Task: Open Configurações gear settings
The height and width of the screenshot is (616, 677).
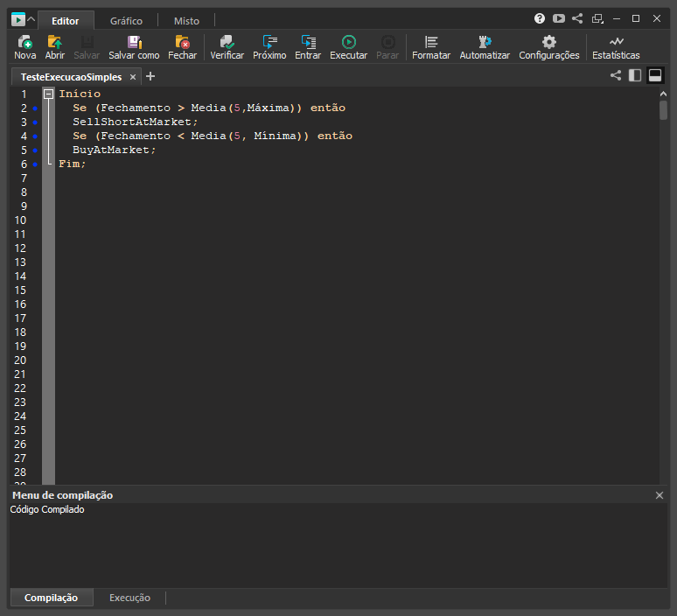Action: (548, 47)
